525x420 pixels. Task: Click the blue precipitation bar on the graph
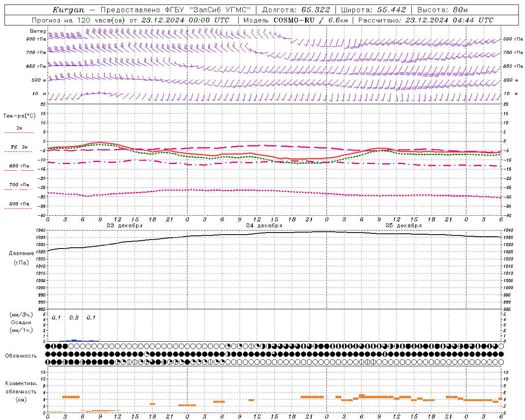pos(74,340)
